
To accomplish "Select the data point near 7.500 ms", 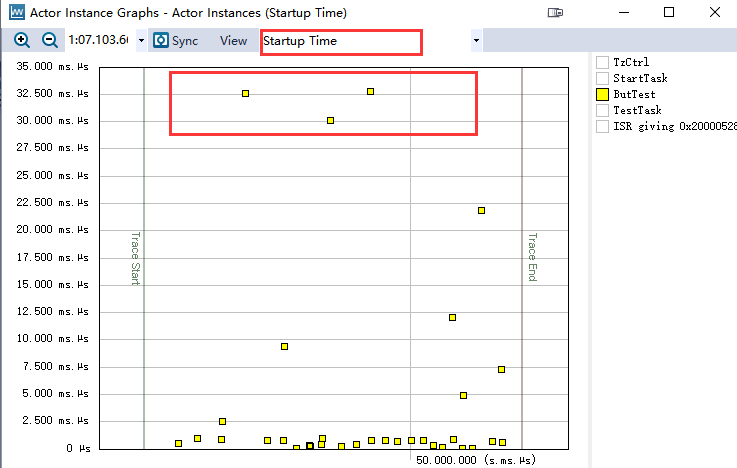I will coord(502,369).
